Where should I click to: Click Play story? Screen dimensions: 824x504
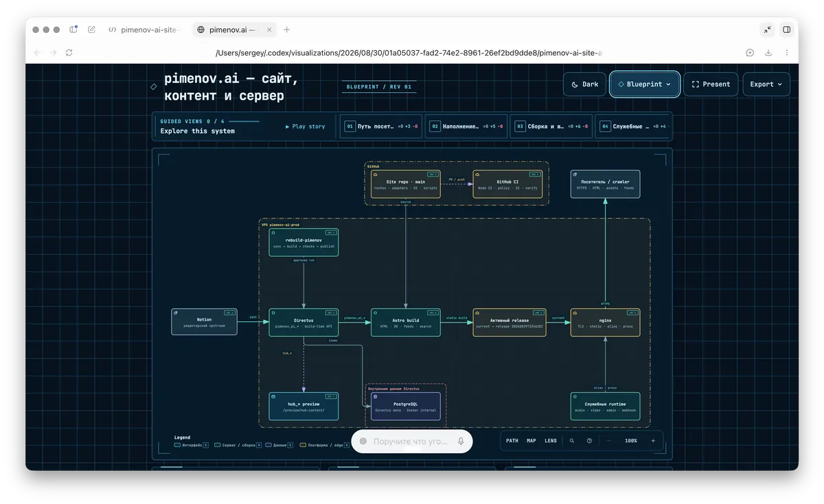tap(306, 126)
